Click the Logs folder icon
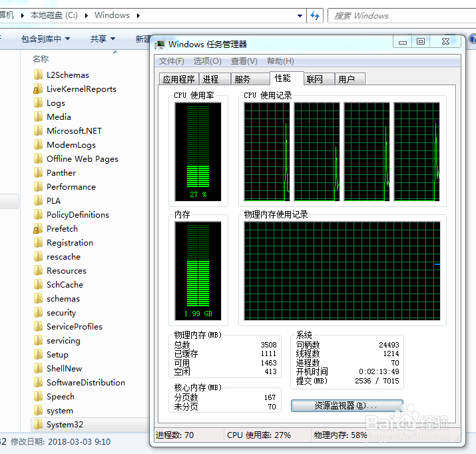 point(38,103)
